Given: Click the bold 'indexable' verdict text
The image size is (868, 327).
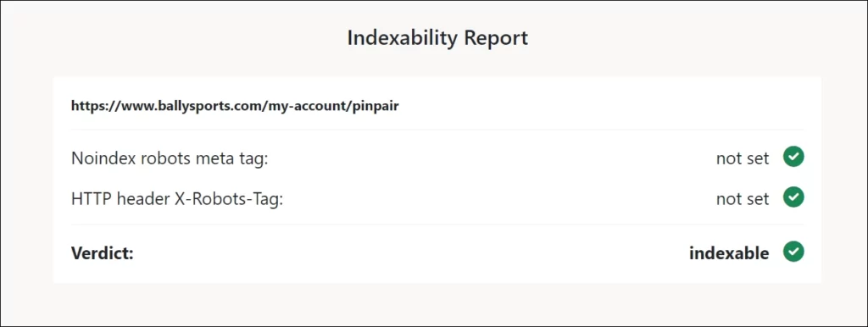Looking at the screenshot, I should coord(728,253).
